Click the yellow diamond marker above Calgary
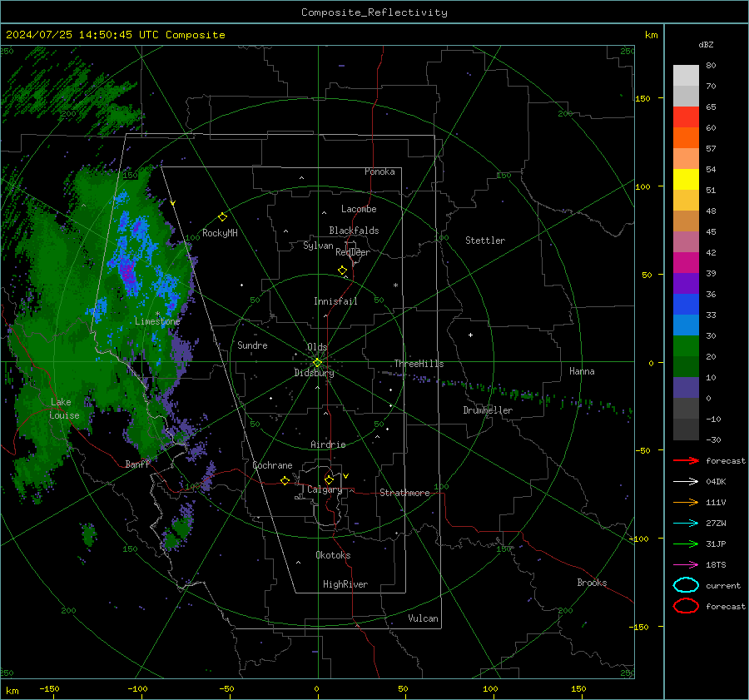Image resolution: width=749 pixels, height=700 pixels. click(x=329, y=479)
